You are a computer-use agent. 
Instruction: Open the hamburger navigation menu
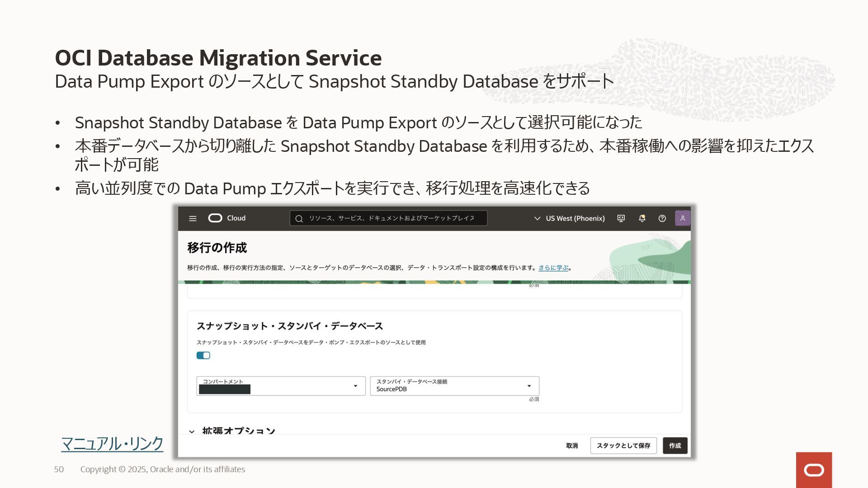coord(193,218)
